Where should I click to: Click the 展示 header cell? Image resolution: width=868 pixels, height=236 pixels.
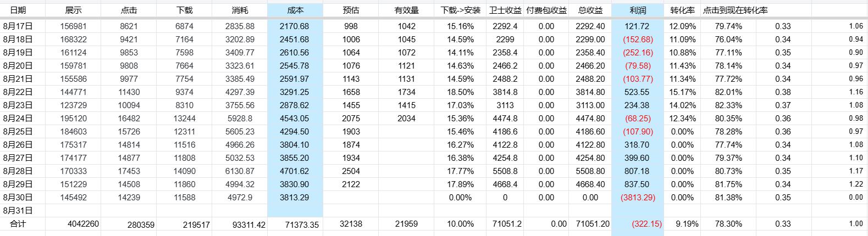[x=73, y=10]
